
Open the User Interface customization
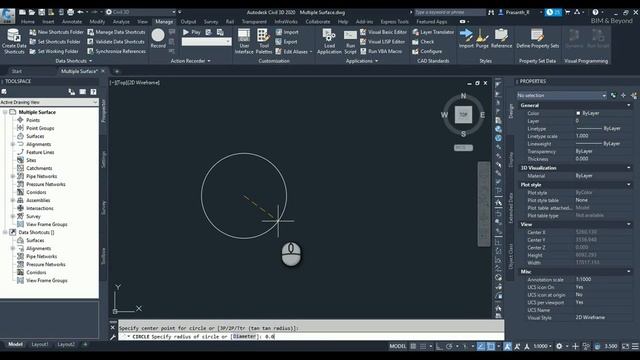coord(244,41)
